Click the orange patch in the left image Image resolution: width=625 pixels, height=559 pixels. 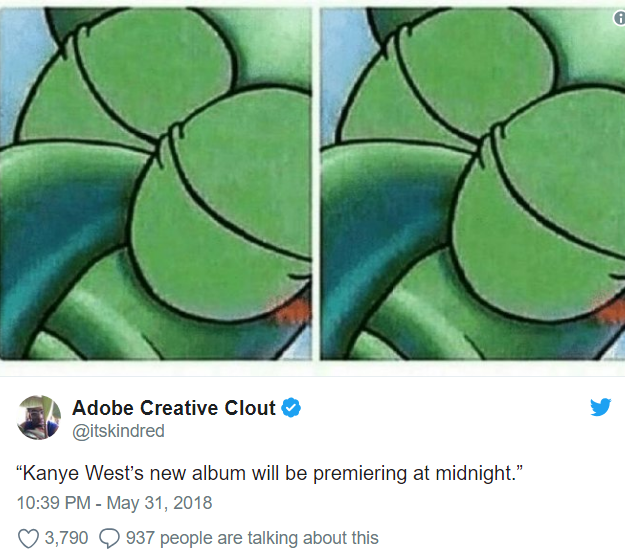coord(293,311)
